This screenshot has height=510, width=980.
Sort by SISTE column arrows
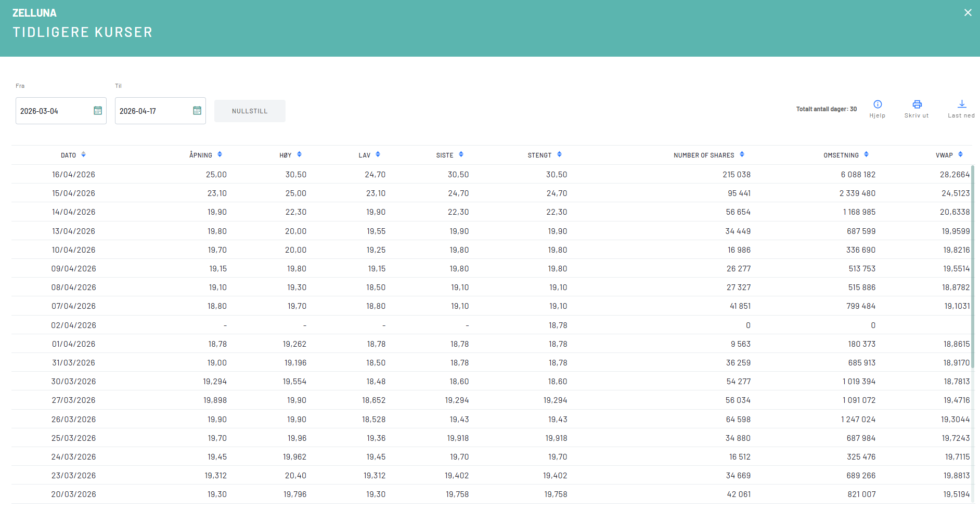[x=461, y=155]
